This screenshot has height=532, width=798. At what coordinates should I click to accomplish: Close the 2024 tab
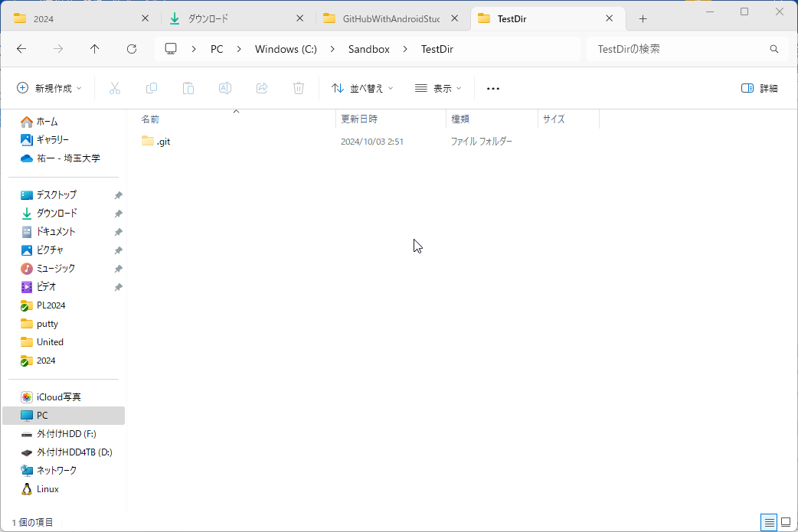[x=145, y=18]
